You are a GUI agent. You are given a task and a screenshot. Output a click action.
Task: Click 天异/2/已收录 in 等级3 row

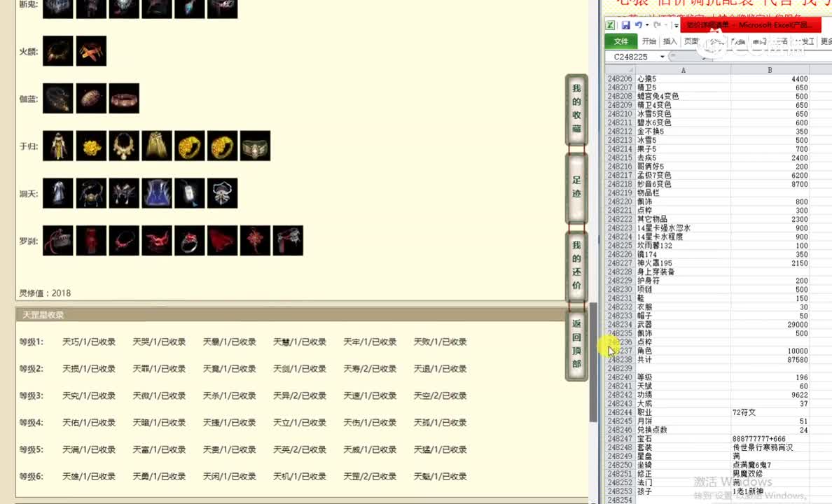coord(300,395)
